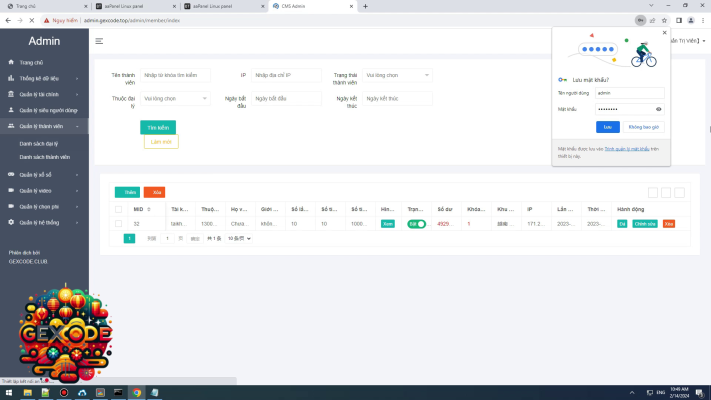The image size is (711, 400).
Task: Click the Tên thành viên search field
Action: [175, 75]
